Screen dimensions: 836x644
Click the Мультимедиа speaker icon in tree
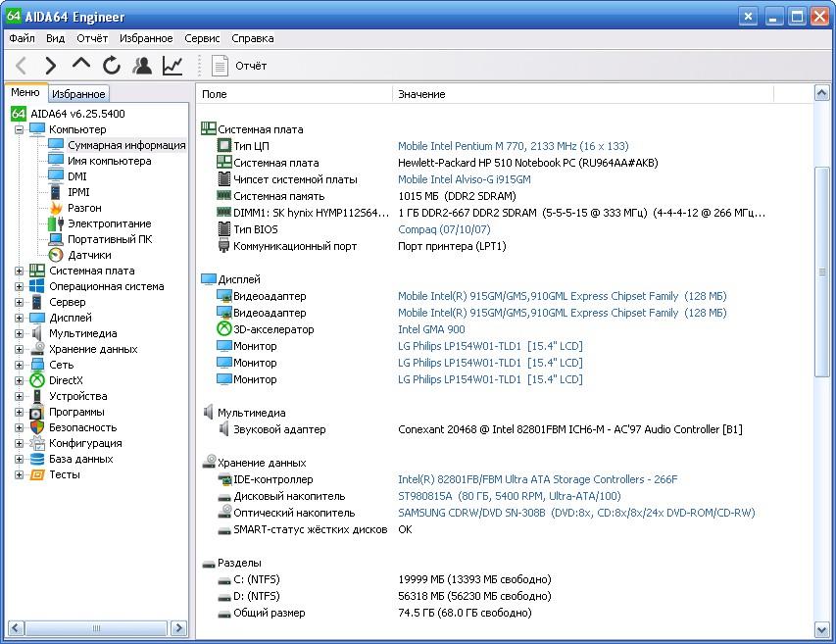37,333
